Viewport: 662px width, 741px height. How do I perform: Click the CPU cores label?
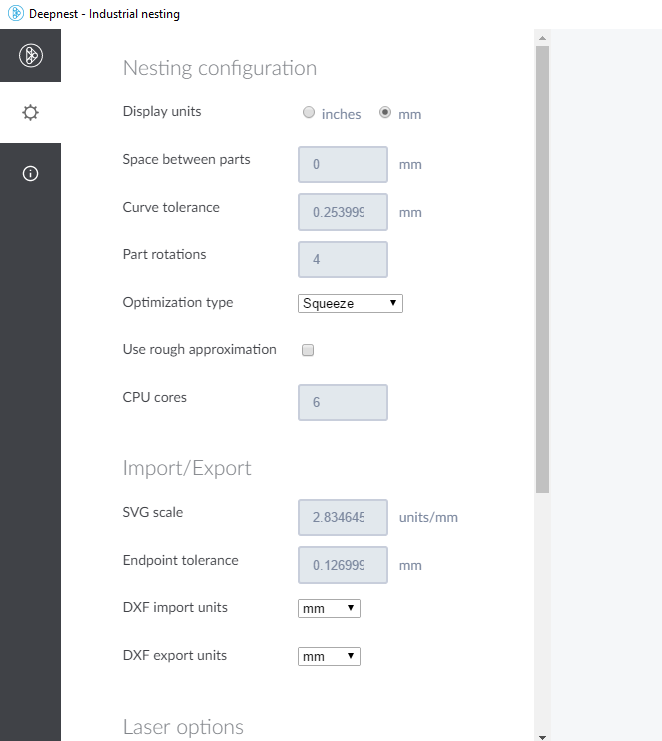click(x=155, y=397)
